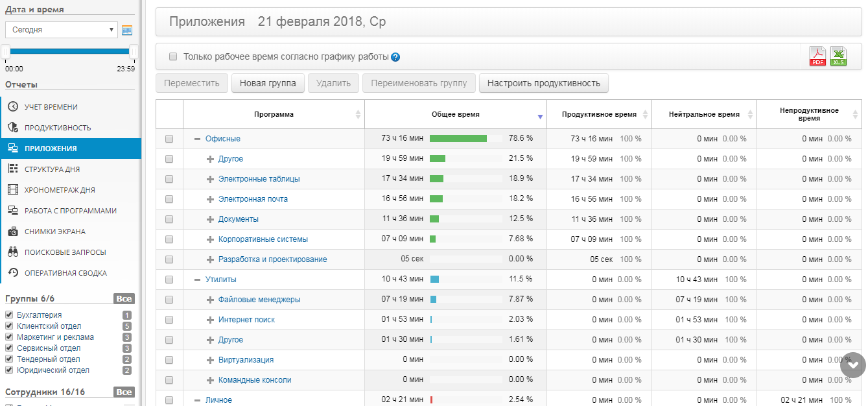Click the Новая группа button
The height and width of the screenshot is (406, 868).
(x=268, y=83)
